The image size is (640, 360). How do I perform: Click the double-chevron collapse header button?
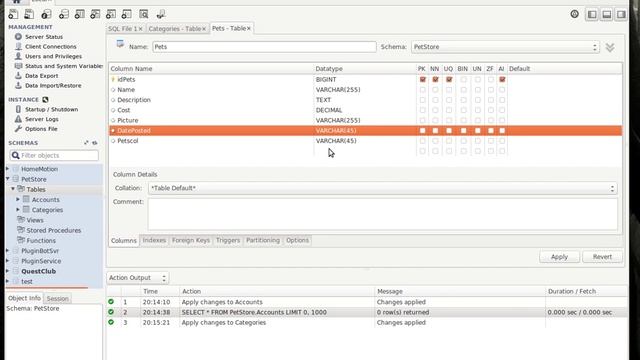[x=610, y=47]
